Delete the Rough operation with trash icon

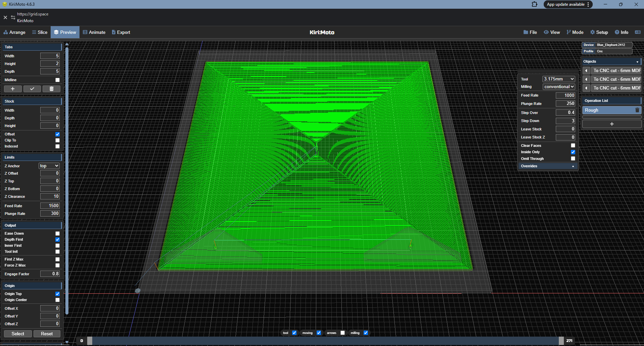pyautogui.click(x=637, y=110)
